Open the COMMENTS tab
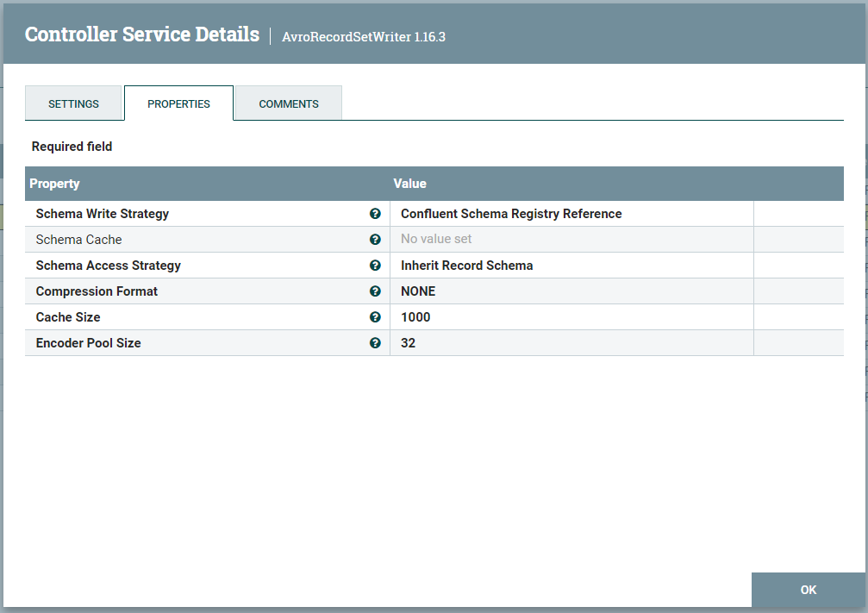This screenshot has height=613, width=868. pos(288,103)
